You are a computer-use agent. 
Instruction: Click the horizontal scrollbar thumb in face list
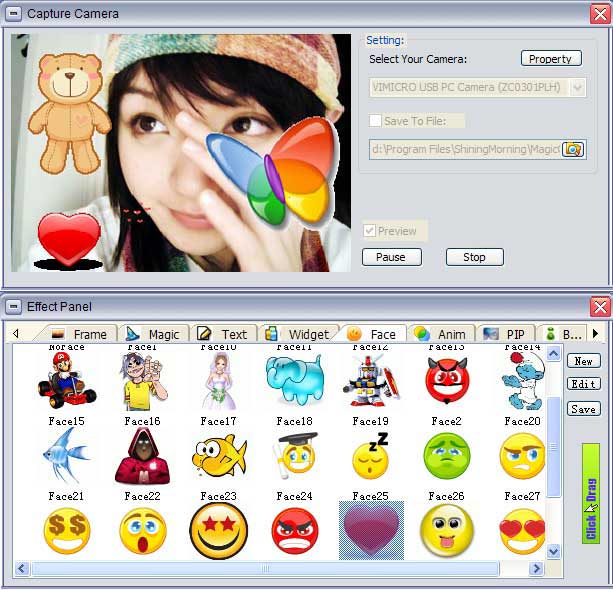tap(265, 568)
